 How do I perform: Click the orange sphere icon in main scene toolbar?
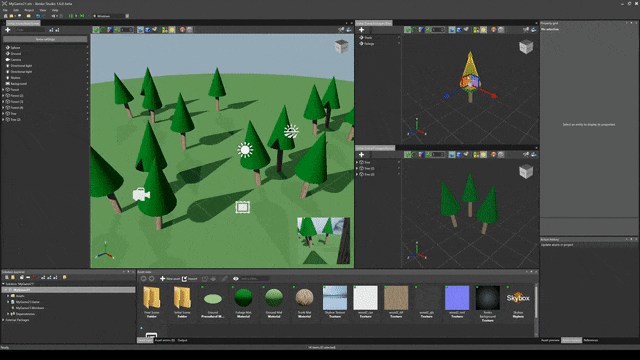[182, 30]
